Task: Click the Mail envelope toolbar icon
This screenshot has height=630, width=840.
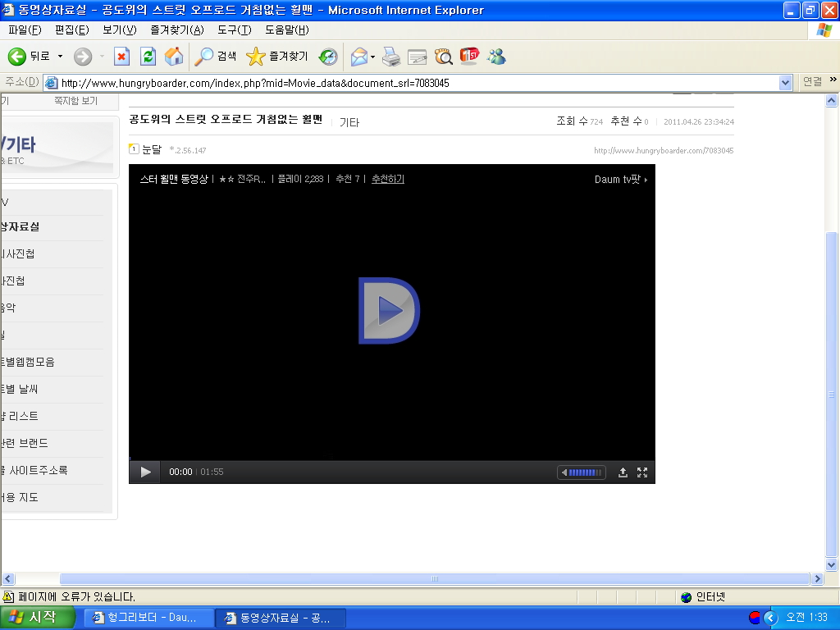Action: coord(359,57)
